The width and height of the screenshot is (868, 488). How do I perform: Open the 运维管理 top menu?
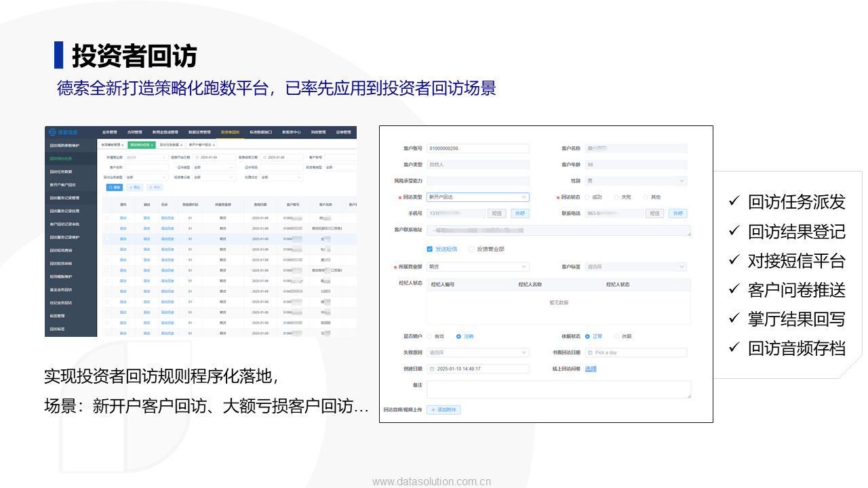344,132
